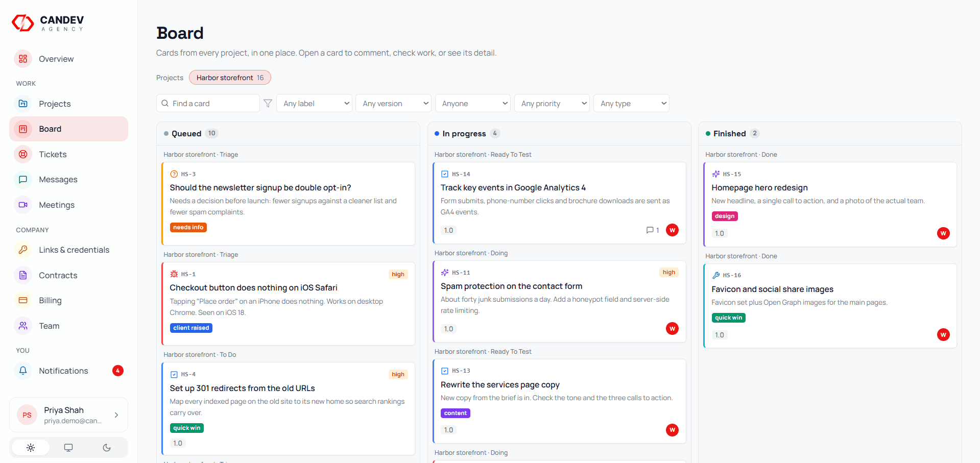Go to the Board menu item
980x463 pixels.
tap(68, 129)
